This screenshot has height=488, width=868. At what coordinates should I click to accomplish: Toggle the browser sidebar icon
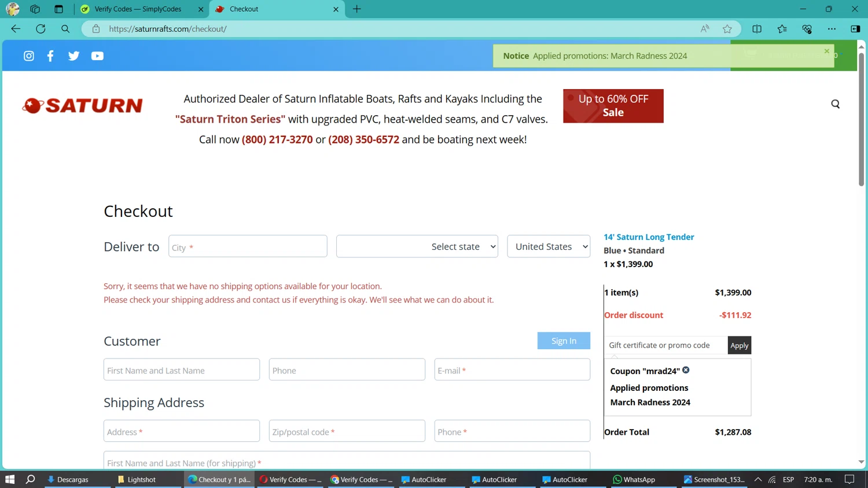[855, 29]
